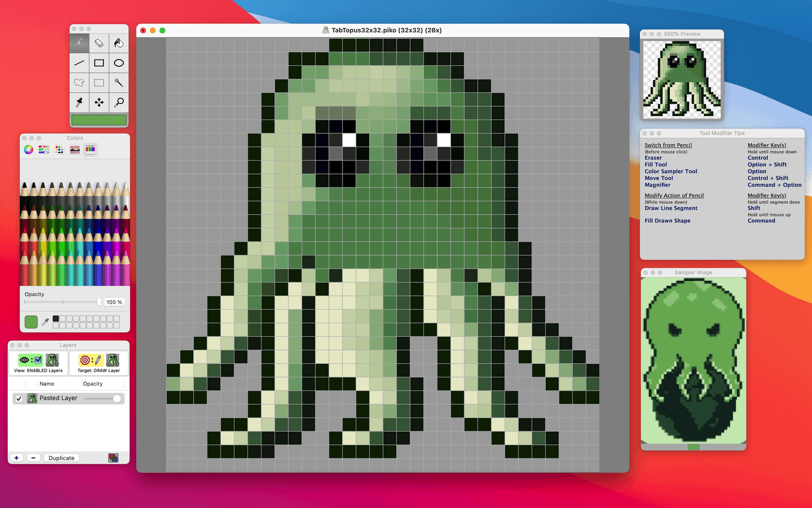Click the Pasted Layer opacity slider
The image size is (812, 508).
102,399
